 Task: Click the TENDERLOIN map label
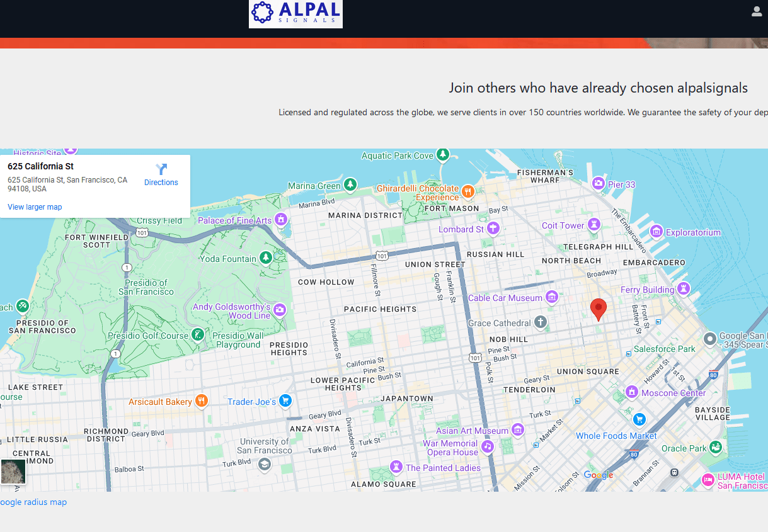point(529,390)
